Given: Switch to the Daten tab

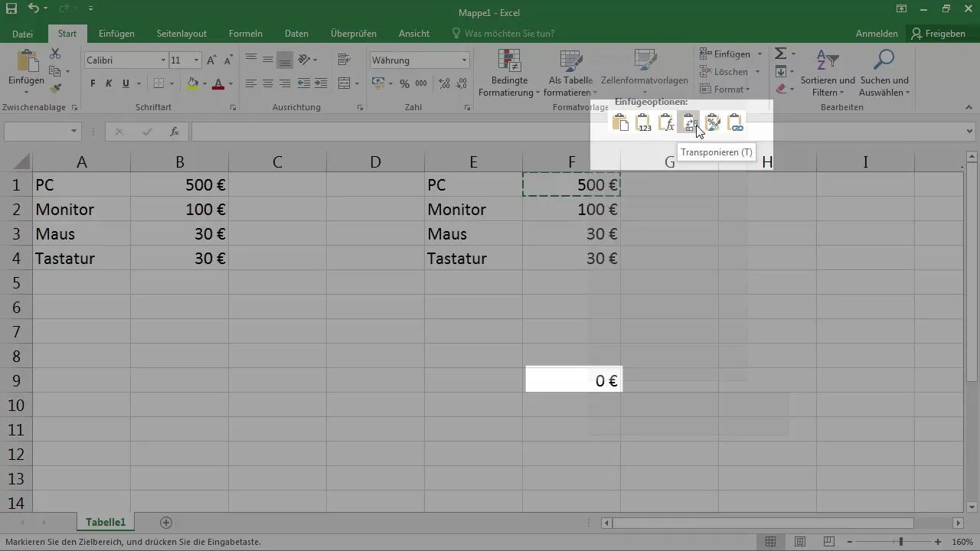Looking at the screenshot, I should (x=296, y=34).
